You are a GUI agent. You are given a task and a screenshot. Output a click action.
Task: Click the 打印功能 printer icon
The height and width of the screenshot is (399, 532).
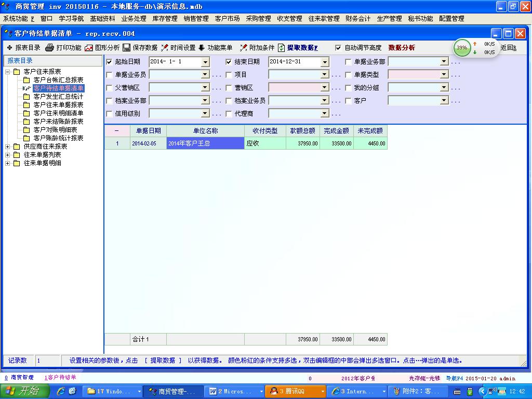pos(50,48)
